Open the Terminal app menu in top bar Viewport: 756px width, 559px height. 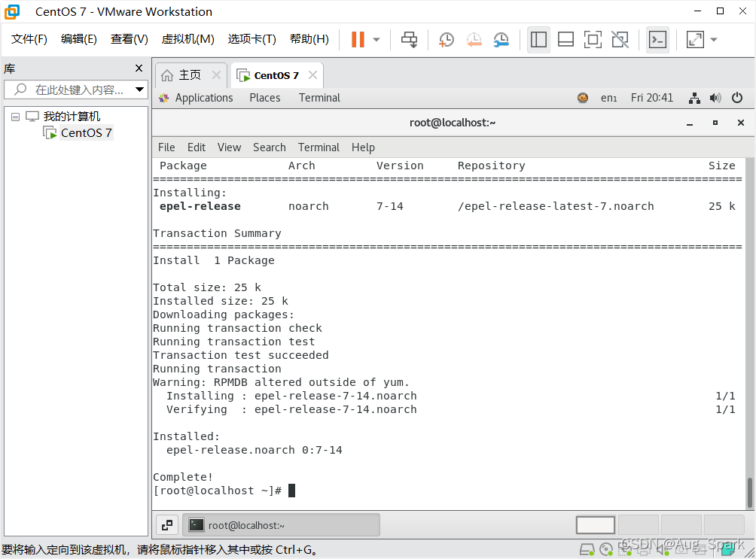[319, 98]
